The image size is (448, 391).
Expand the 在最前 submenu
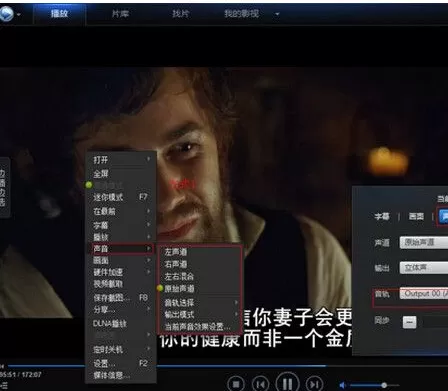[121, 211]
